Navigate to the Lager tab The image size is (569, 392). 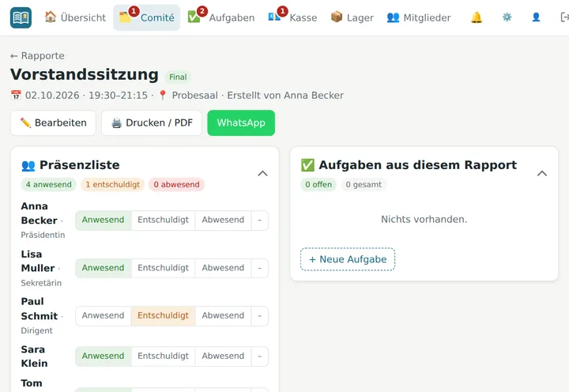click(352, 17)
